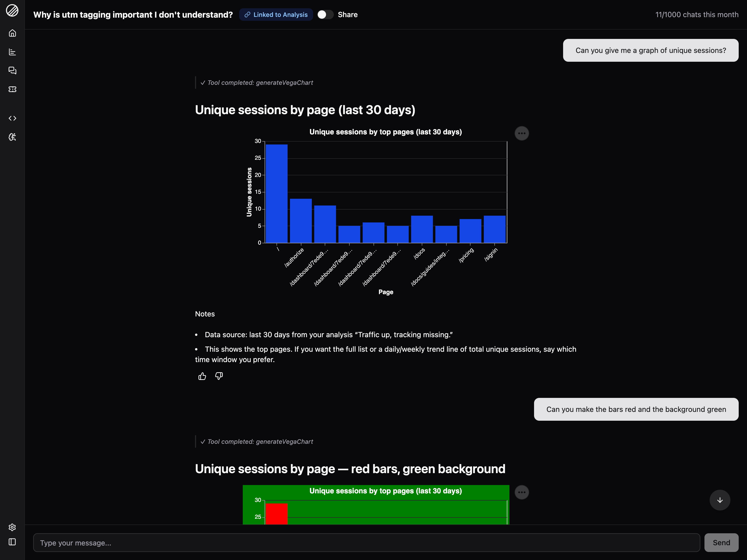The image size is (747, 560).
Task: Open settings gear in sidebar
Action: tap(12, 527)
